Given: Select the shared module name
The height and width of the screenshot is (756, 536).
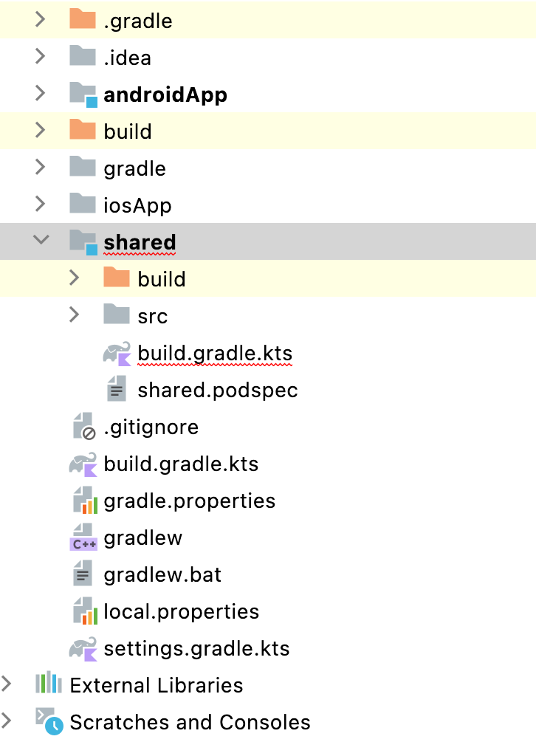Looking at the screenshot, I should (x=140, y=242).
